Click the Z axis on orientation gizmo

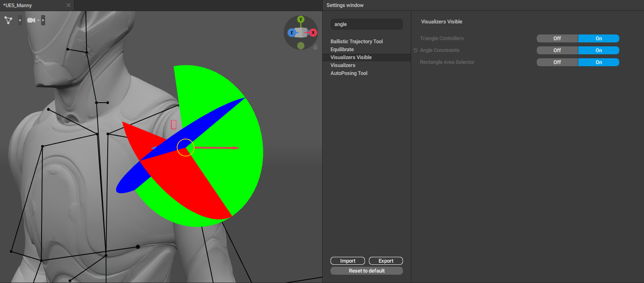pyautogui.click(x=292, y=33)
